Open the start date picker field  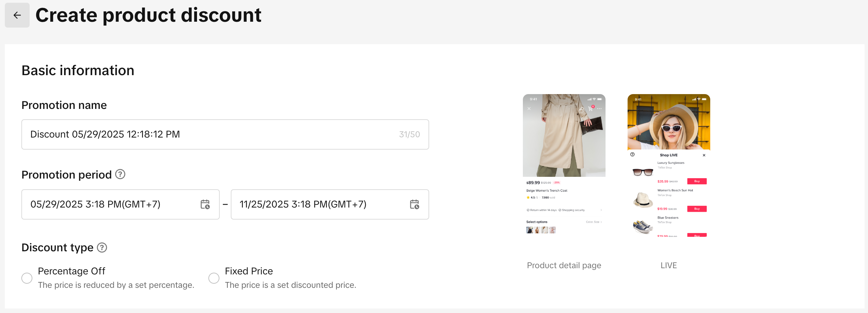(x=114, y=204)
